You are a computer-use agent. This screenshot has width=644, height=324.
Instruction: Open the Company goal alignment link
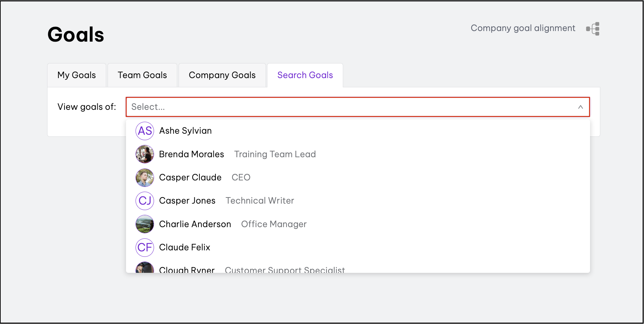pos(523,28)
